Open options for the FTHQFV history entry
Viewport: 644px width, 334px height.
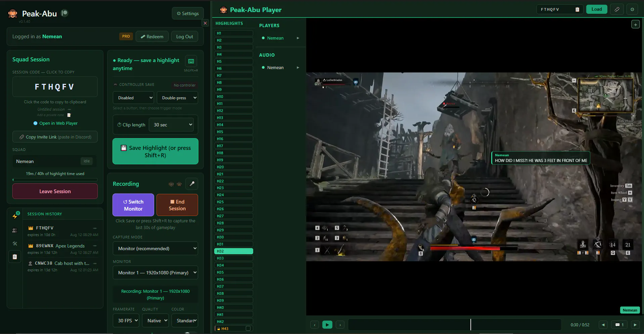95,228
